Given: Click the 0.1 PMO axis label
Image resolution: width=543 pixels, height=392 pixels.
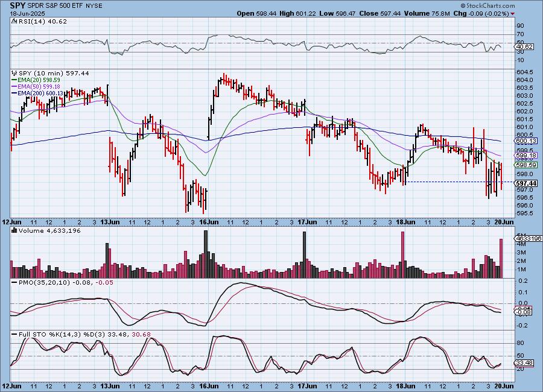Looking at the screenshot, I should (x=523, y=292).
